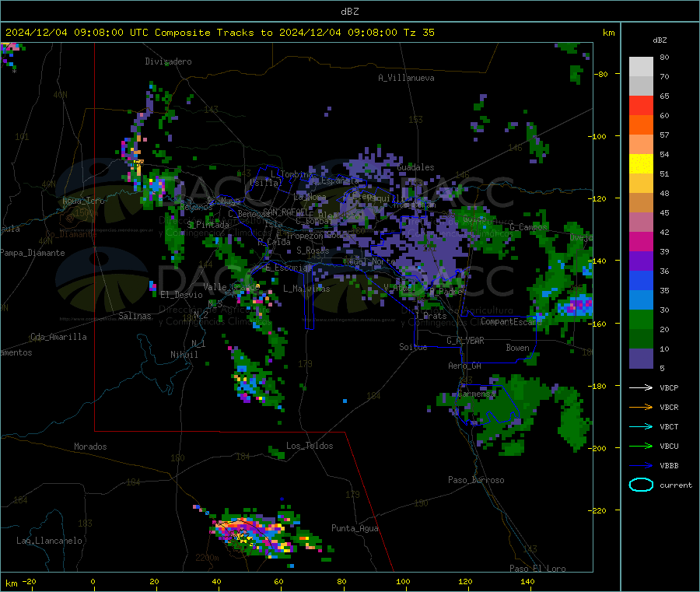700x592 pixels.
Task: Click the Punta_Agua map label
Action: [355, 528]
